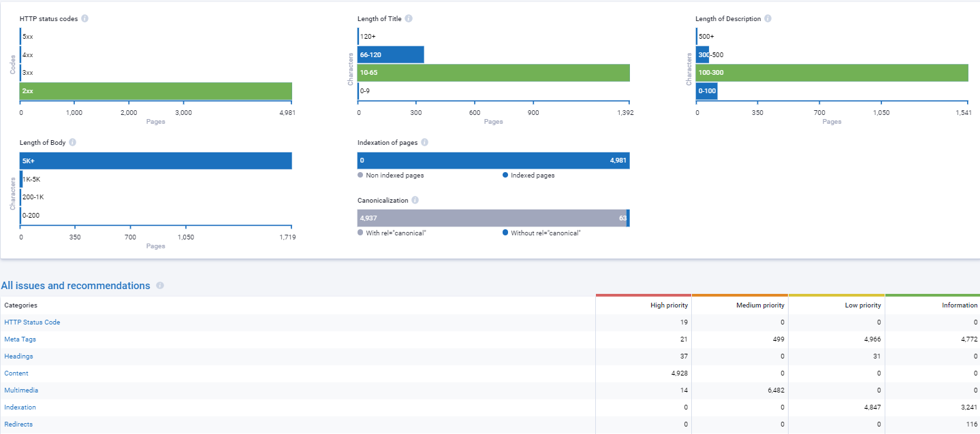Open info icon beside Length of Title
The height and width of the screenshot is (434, 980).
tap(409, 18)
